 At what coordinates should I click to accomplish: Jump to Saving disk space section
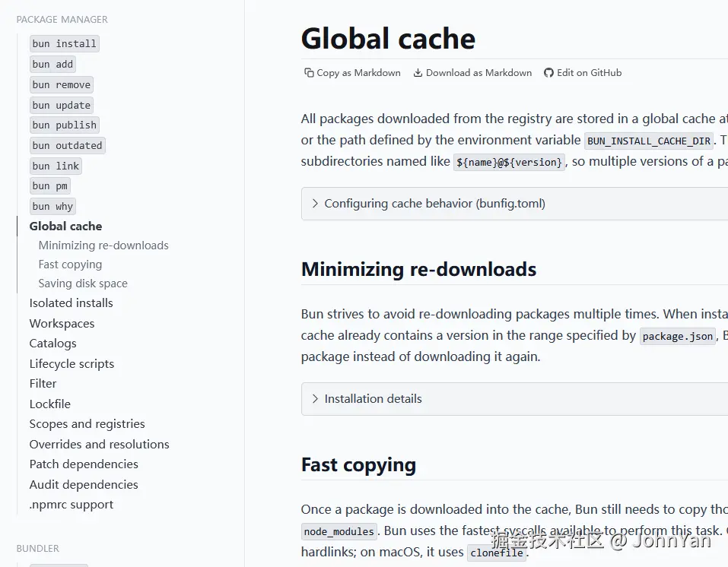[x=83, y=283]
